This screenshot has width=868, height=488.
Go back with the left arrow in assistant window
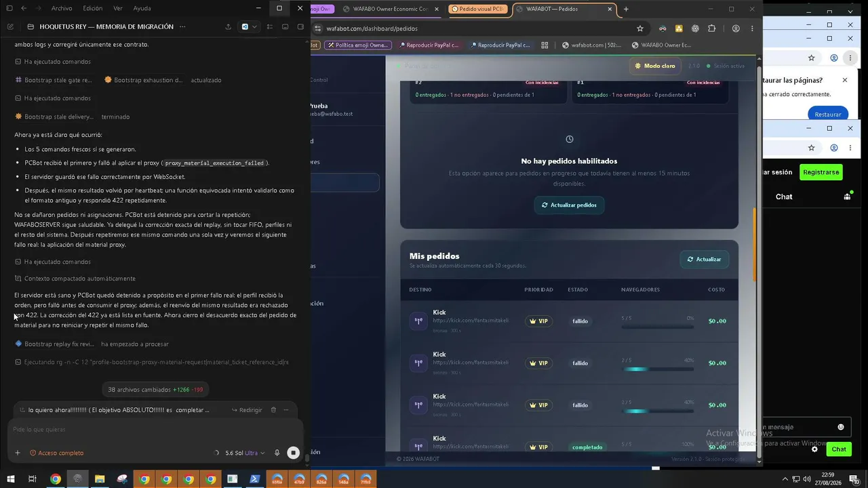[x=24, y=8]
